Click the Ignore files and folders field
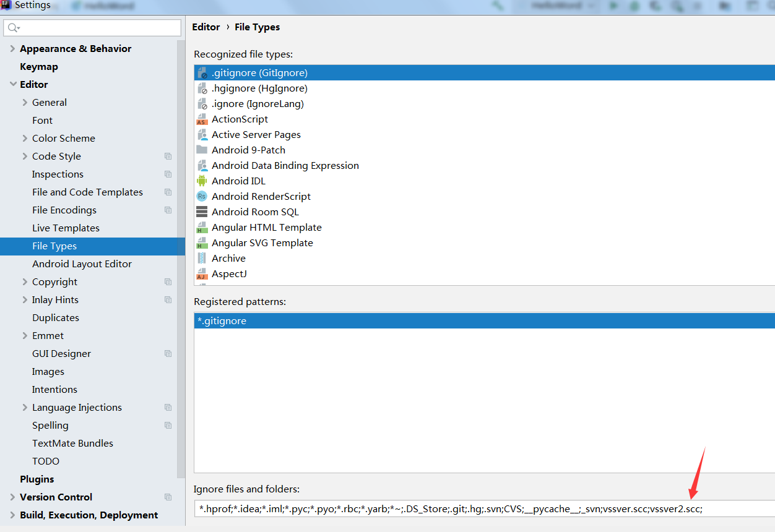 click(x=483, y=509)
